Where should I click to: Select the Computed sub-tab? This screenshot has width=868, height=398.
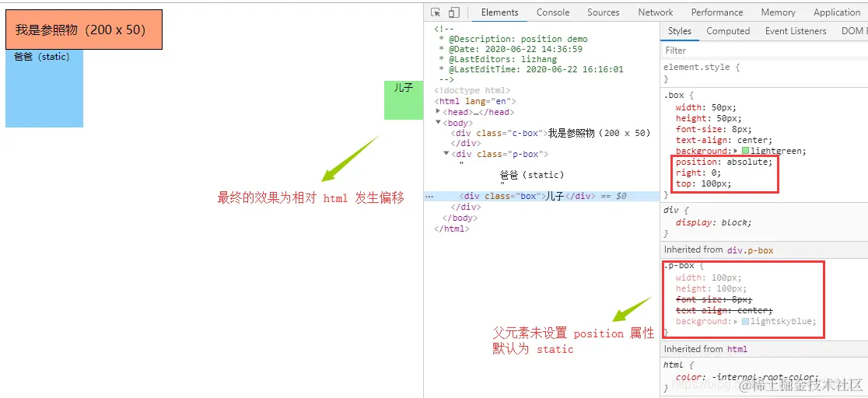[x=728, y=31]
